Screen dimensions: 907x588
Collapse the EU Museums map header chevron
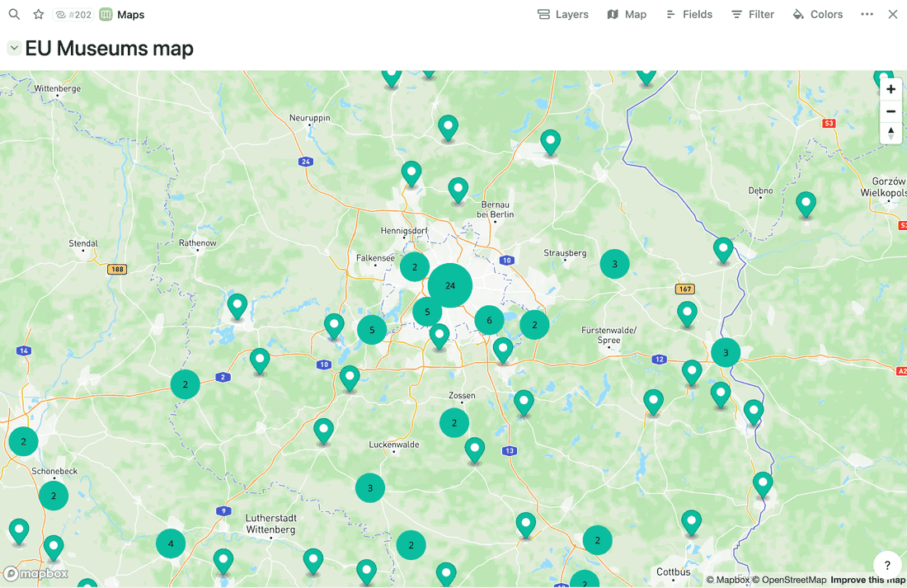click(13, 48)
